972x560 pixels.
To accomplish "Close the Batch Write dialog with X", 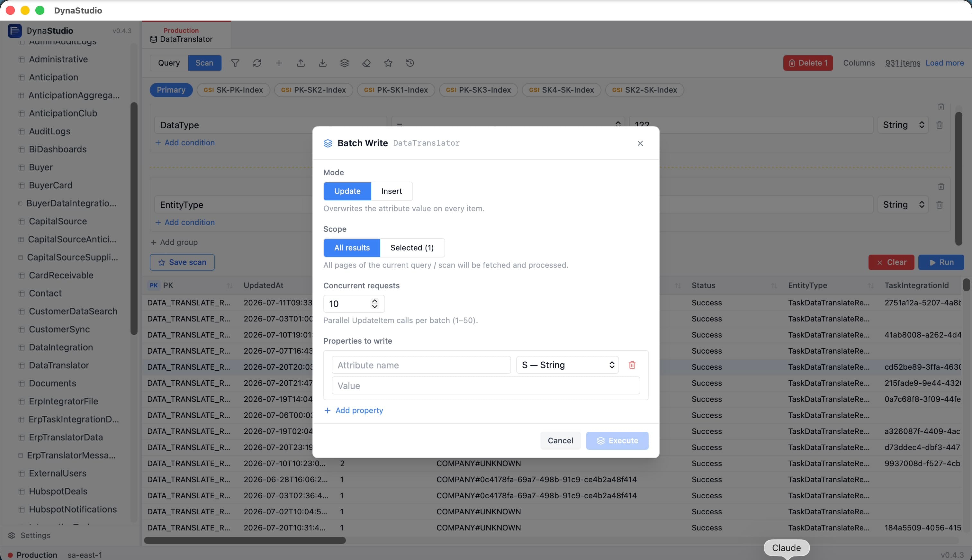I will 640,143.
